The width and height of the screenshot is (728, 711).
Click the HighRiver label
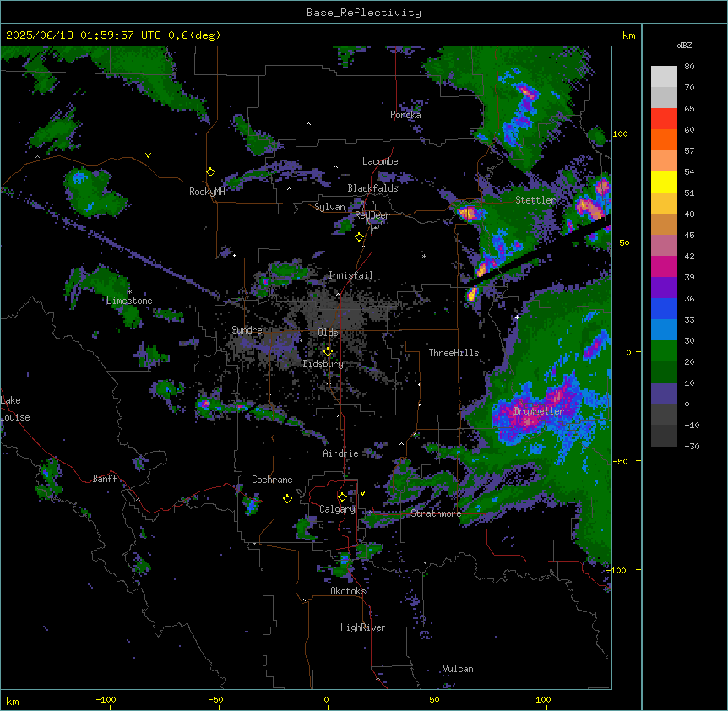363,627
